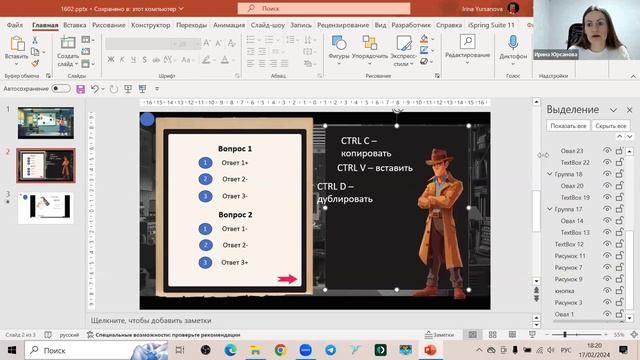Expand the Шрифт dialog launcher
The width and height of the screenshot is (640, 360).
[x=237, y=76]
